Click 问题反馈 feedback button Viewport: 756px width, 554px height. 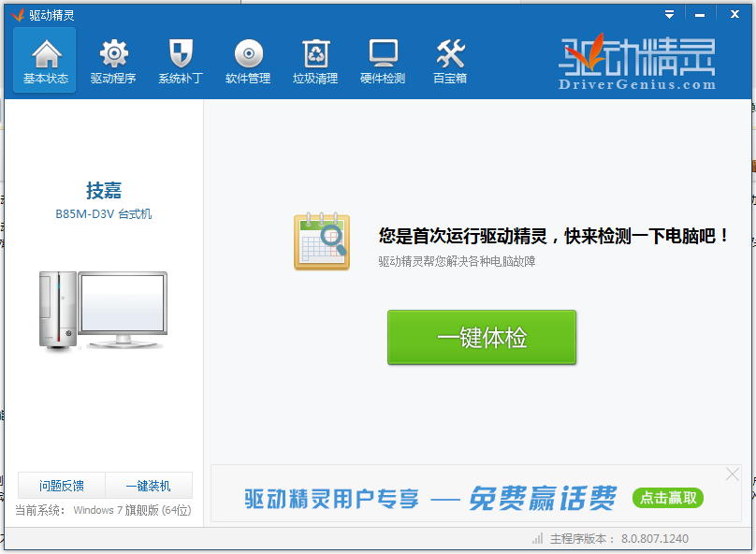coord(62,485)
